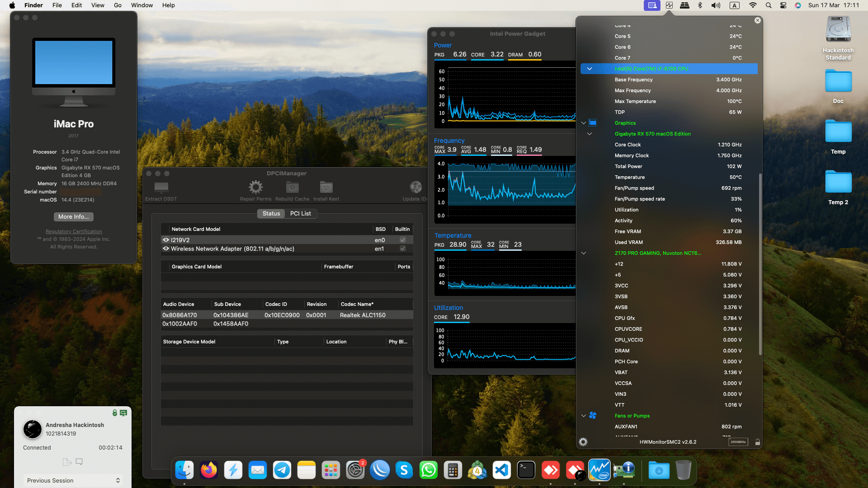Click the 2500MHz frequency slider control
Viewport: 868px width, 488px height.
[738, 442]
